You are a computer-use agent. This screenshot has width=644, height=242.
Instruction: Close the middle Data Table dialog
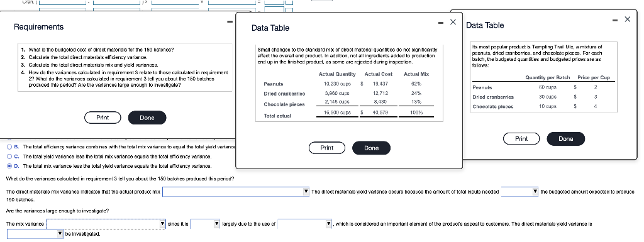click(x=453, y=22)
